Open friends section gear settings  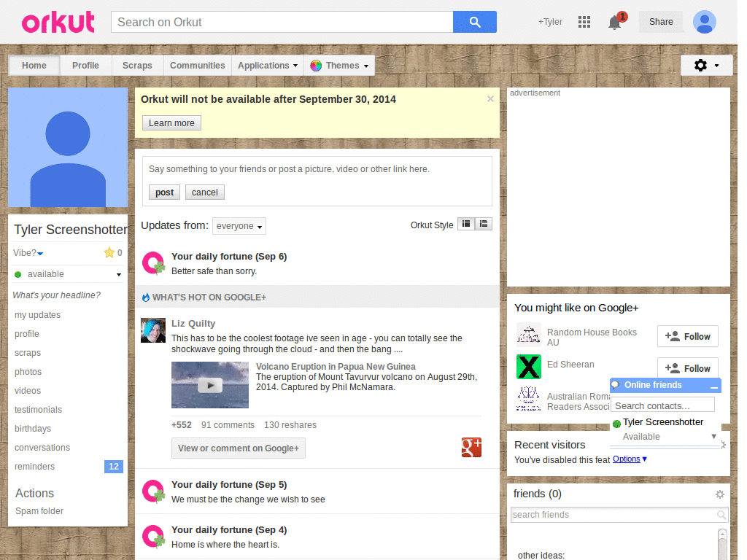[720, 494]
